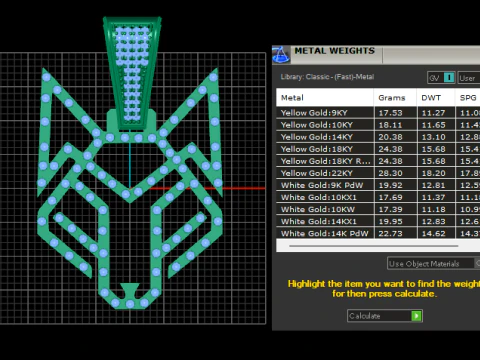
Task: Click the DWT column header
Action: 436,98
